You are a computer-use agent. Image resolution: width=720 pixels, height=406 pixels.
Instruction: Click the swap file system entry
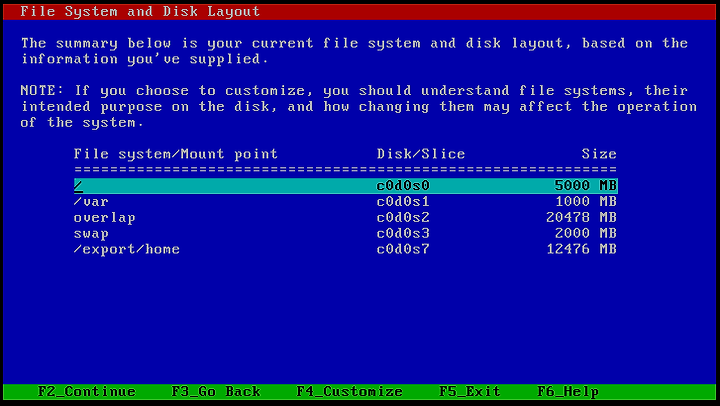point(91,234)
